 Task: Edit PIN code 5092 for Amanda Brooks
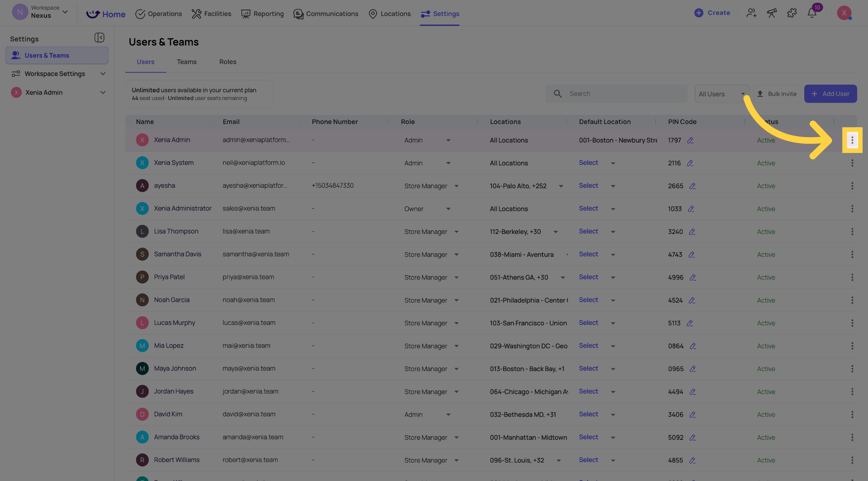693,438
